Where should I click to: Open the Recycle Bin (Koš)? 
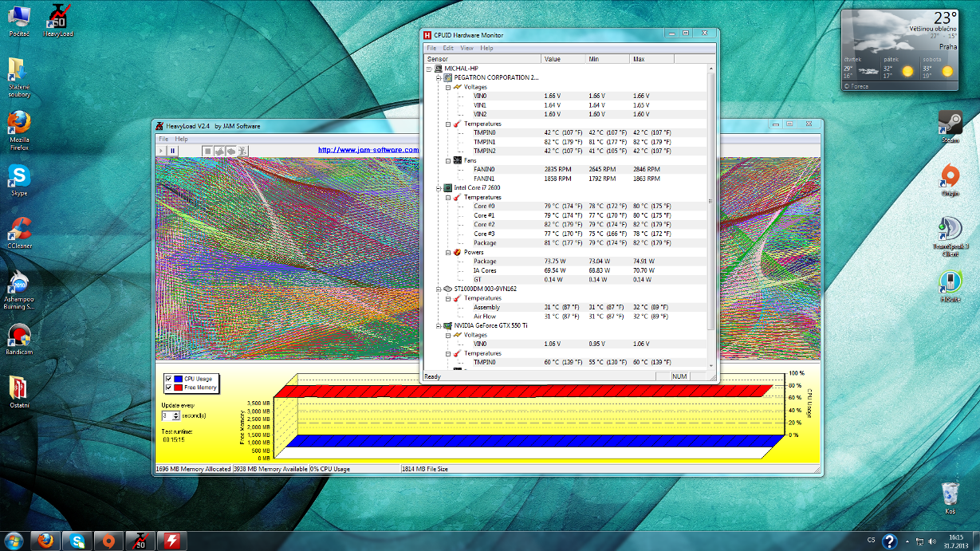pos(950,492)
